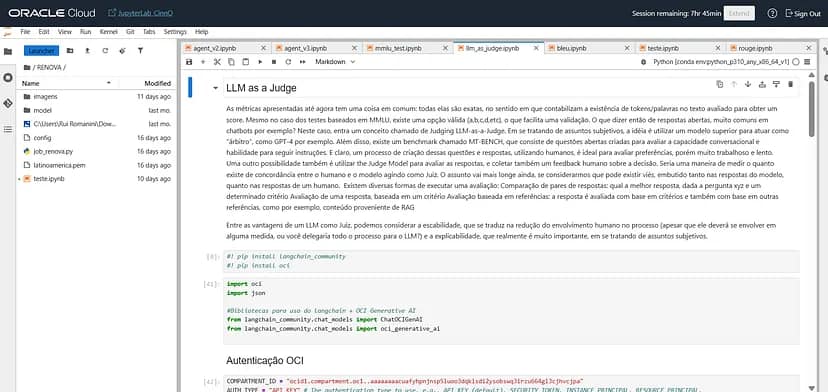Open the imagens folder

97,97
